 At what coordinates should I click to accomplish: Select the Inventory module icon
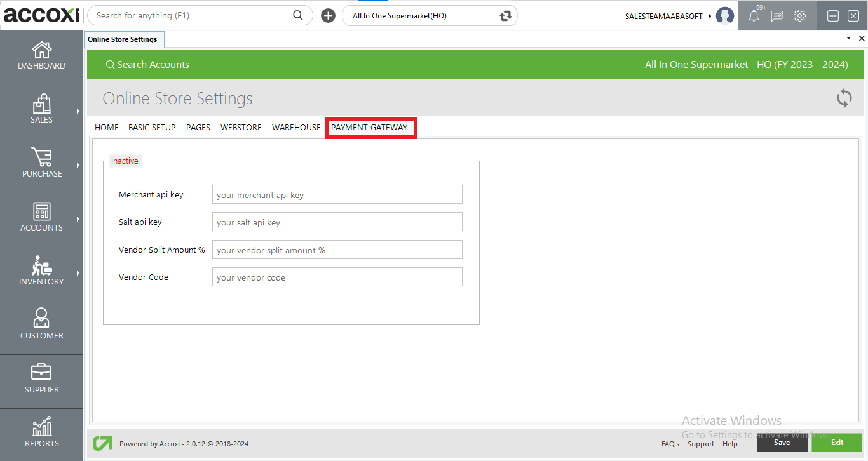coord(41,273)
